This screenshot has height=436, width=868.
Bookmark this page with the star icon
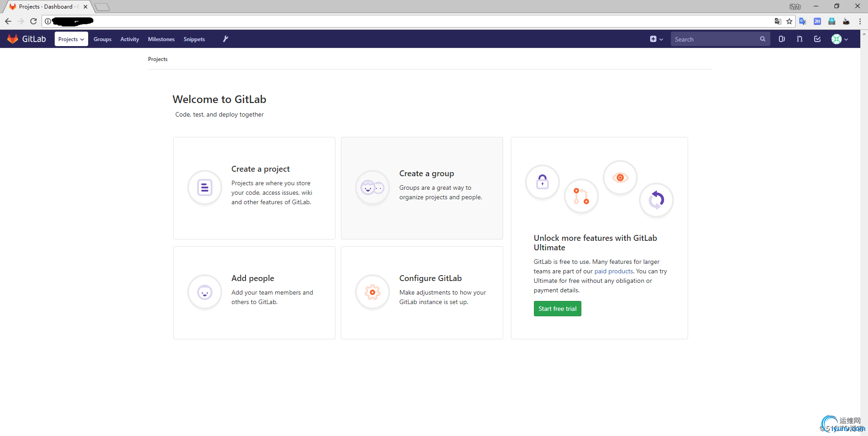(789, 21)
